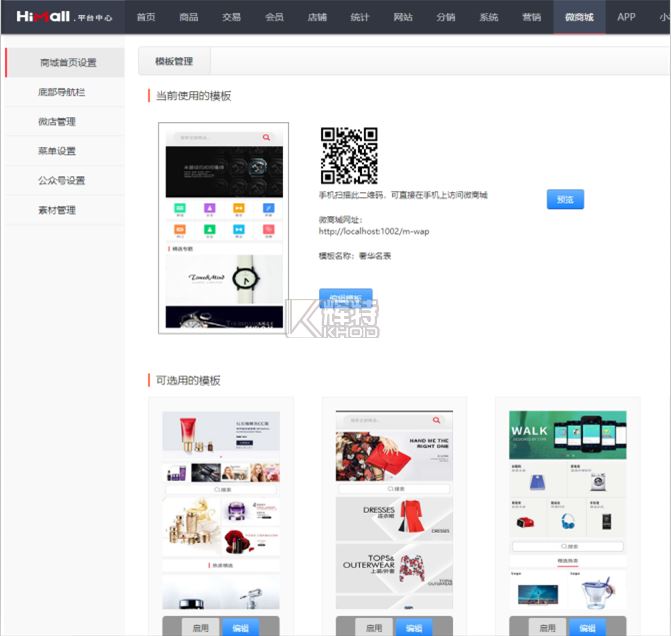Image resolution: width=671 pixels, height=636 pixels.
Task: Open 商品 in the top navigation
Action: tap(189, 17)
